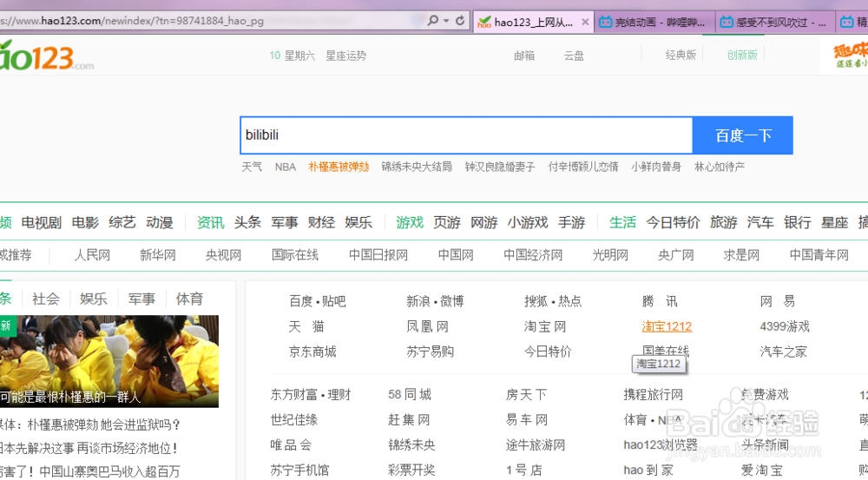Open the 新浪·微博 link

pyautogui.click(x=435, y=301)
